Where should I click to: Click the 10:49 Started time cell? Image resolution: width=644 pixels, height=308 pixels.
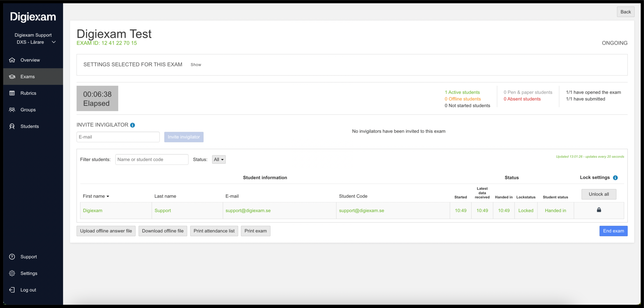[x=461, y=210]
